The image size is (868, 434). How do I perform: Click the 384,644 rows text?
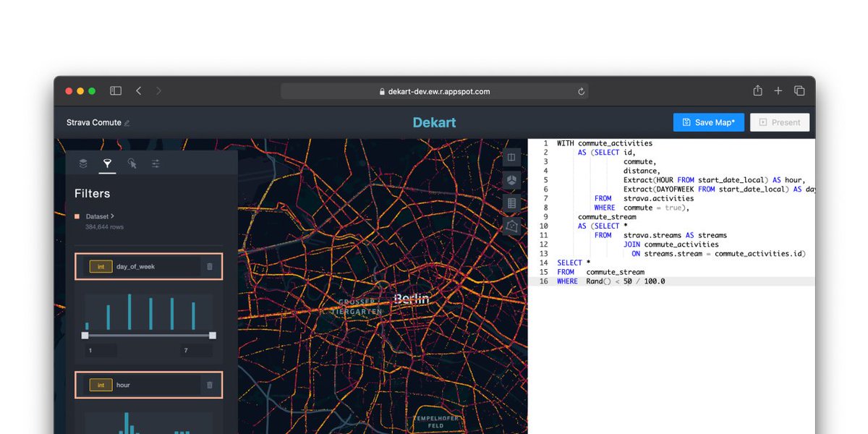(105, 227)
